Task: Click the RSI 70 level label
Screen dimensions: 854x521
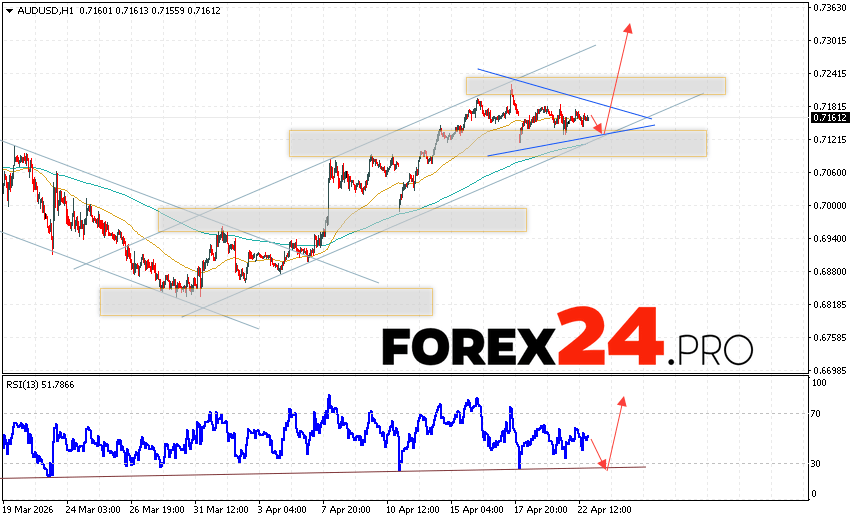Action: (817, 413)
